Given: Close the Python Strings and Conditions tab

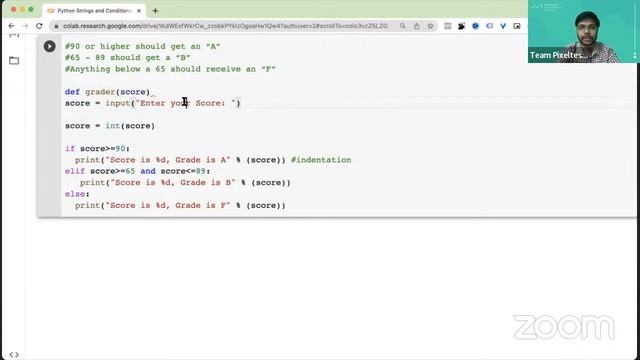Looking at the screenshot, I should tap(139, 11).
